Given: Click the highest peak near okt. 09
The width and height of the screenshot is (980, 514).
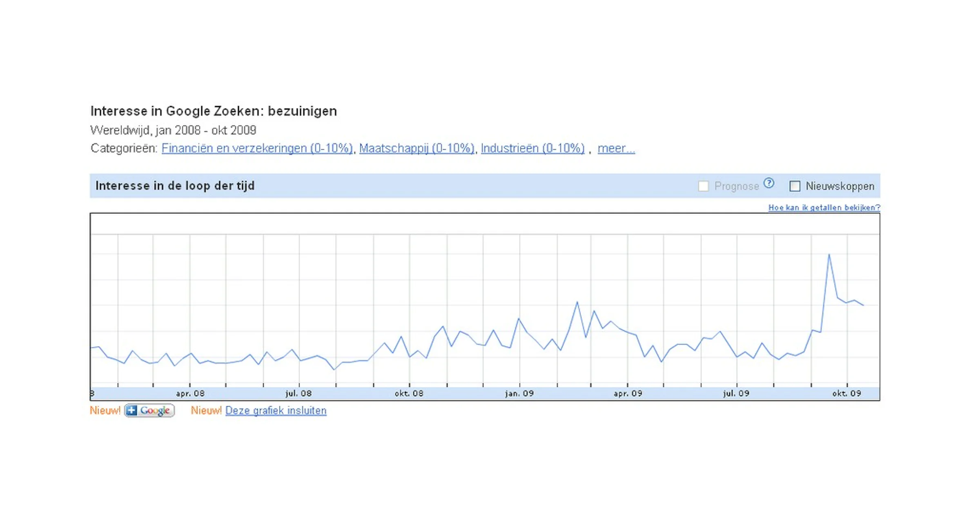Looking at the screenshot, I should pos(829,255).
